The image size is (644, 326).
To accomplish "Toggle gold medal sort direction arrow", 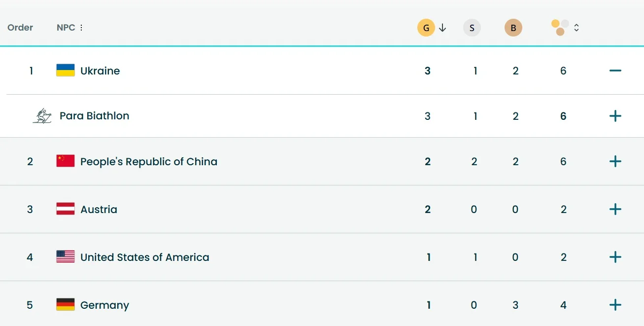I will coord(442,28).
